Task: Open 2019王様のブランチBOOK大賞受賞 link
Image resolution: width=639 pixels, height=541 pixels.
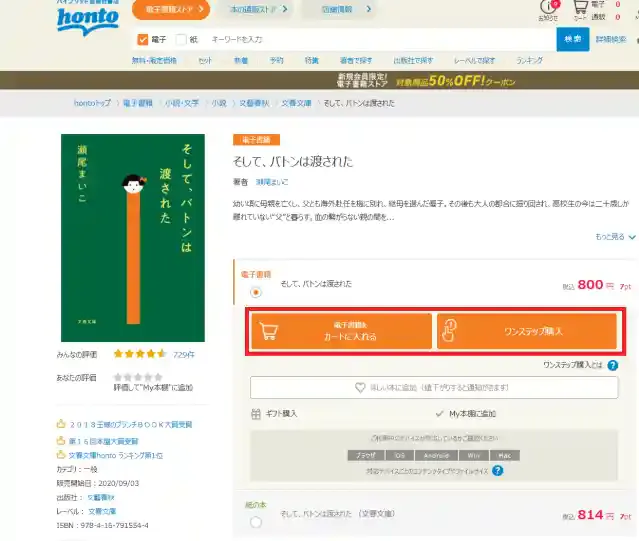Action: click(x=130, y=424)
